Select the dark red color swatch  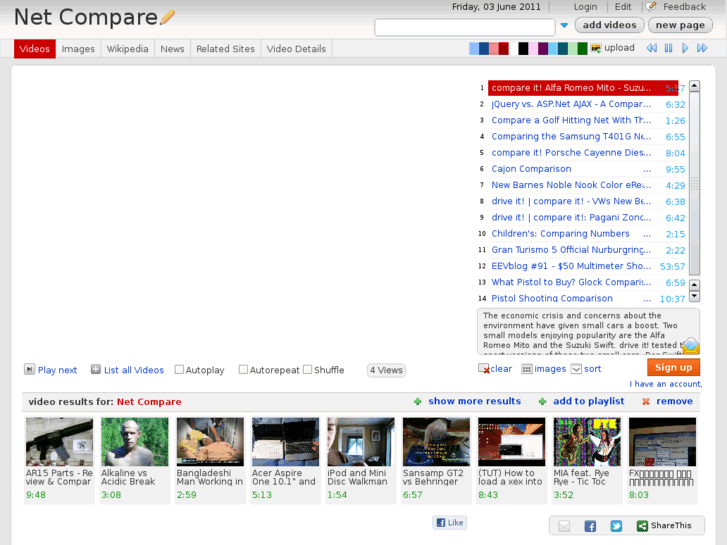tap(504, 48)
